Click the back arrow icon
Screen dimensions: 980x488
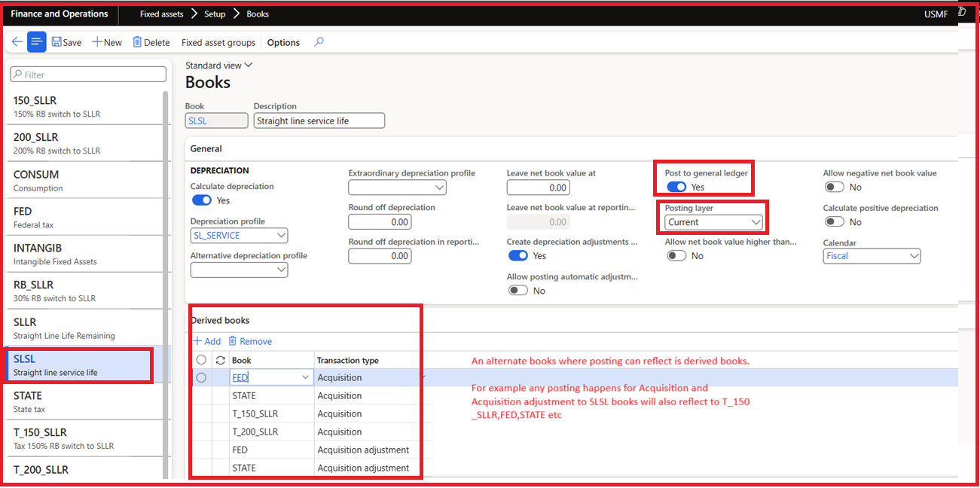point(17,42)
